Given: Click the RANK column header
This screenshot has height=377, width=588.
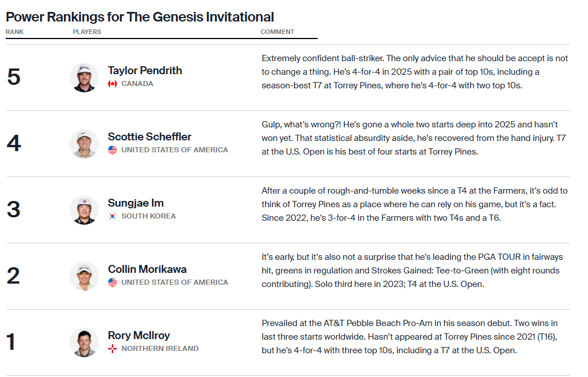Looking at the screenshot, I should (15, 32).
